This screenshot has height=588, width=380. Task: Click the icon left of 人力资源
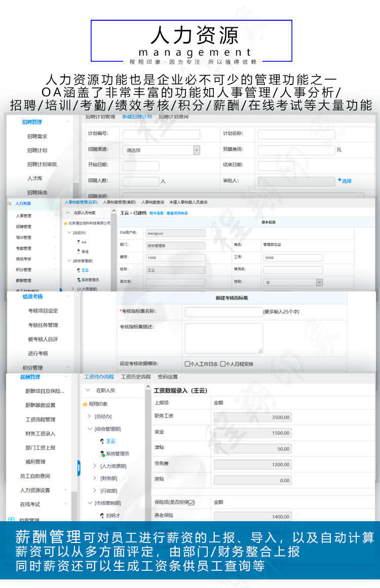[10, 203]
